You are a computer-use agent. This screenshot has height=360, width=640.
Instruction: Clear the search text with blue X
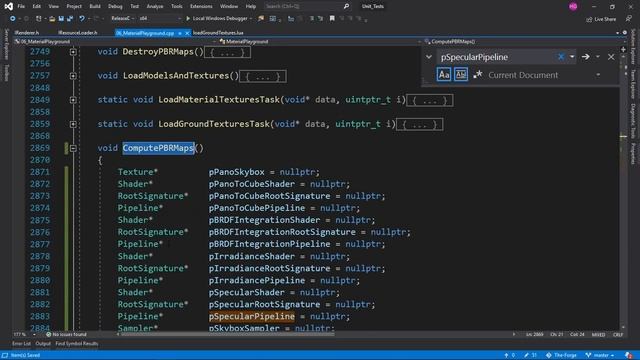point(561,57)
